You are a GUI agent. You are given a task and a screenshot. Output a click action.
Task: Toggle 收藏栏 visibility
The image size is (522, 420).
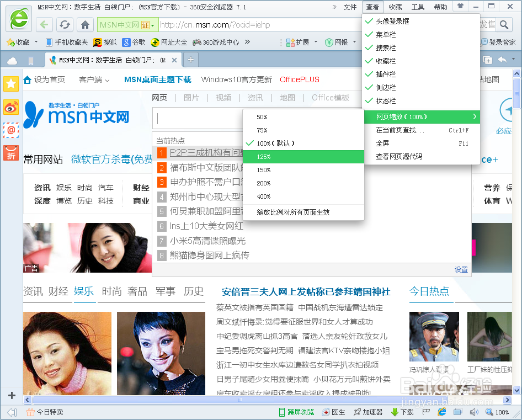coord(421,61)
